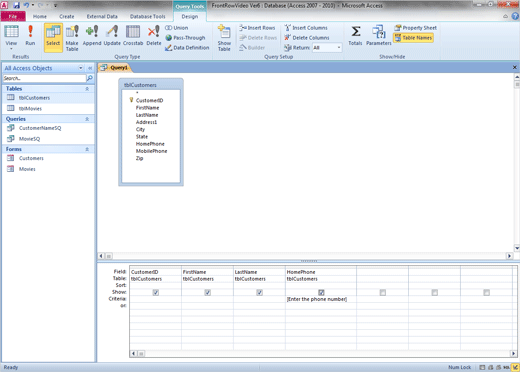Choose the Crosstab query type
This screenshot has height=372, width=520.
(133, 35)
